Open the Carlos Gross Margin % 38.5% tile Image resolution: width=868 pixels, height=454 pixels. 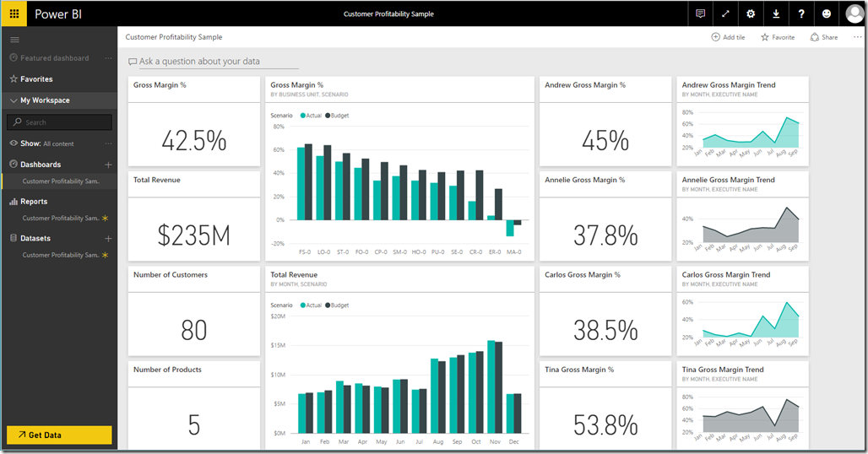click(605, 311)
